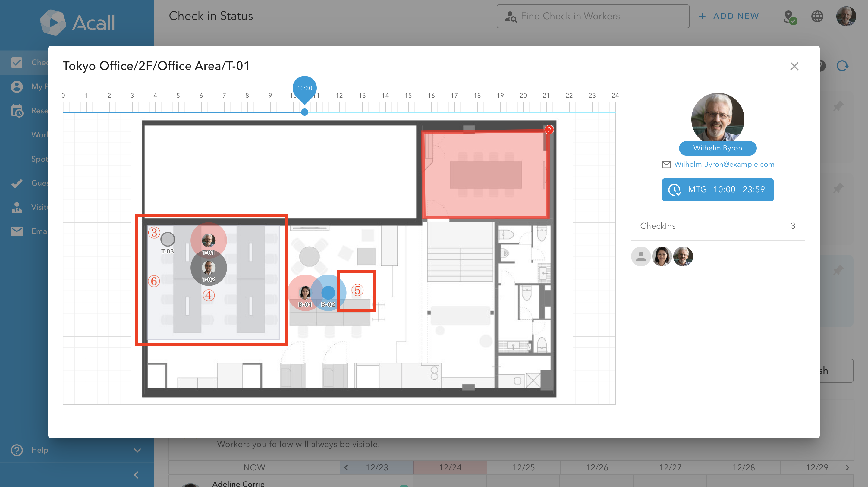Click the Wilhelm Byron name badge
The image size is (868, 487).
[717, 148]
